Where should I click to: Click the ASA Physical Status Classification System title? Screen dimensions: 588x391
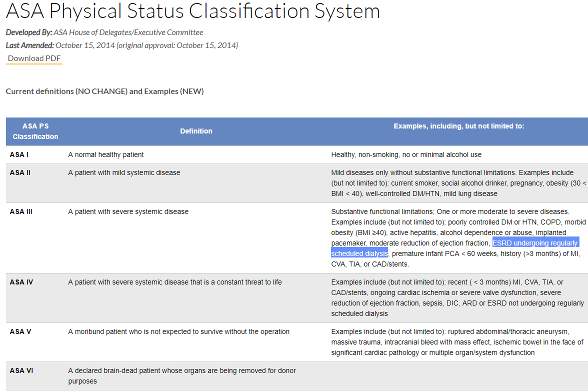(x=192, y=11)
